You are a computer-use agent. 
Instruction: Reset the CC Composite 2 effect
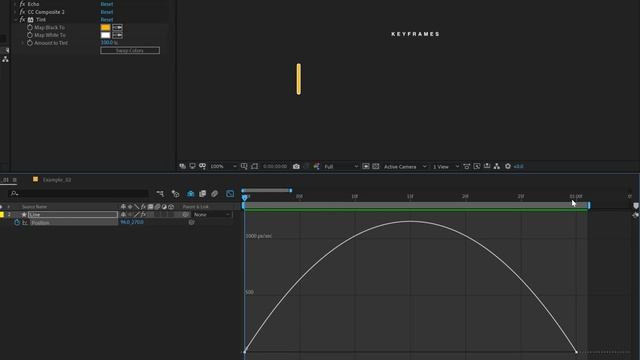107,12
